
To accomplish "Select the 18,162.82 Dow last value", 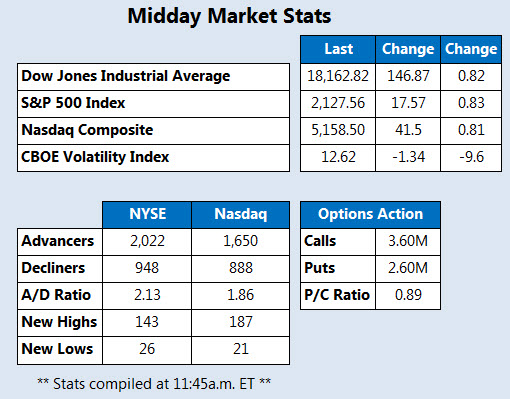I will (x=338, y=76).
